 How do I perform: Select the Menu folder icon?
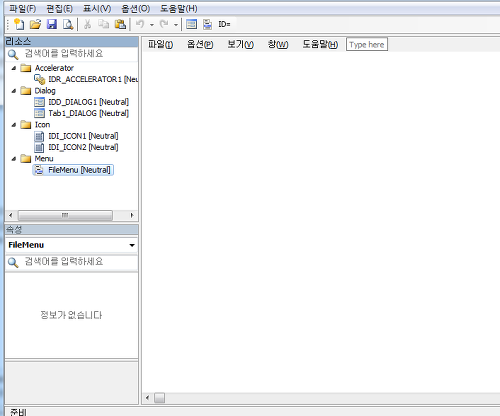click(x=26, y=159)
